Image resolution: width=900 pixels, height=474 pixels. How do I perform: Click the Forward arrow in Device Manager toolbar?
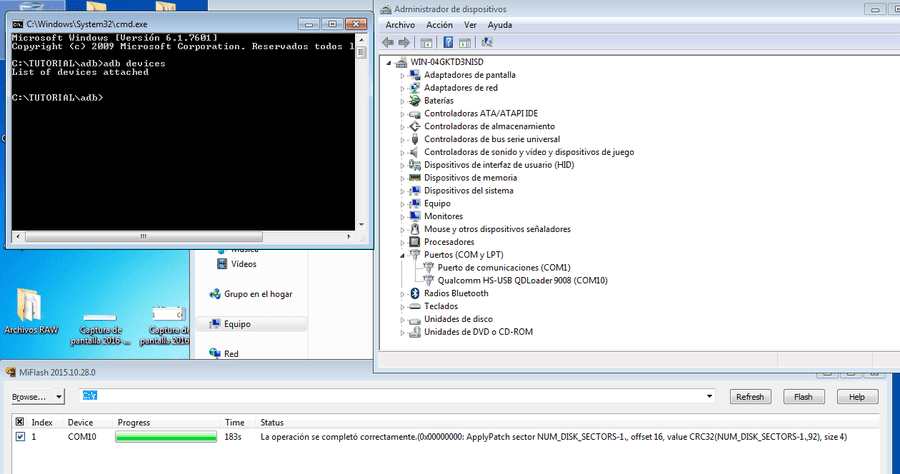pyautogui.click(x=404, y=42)
